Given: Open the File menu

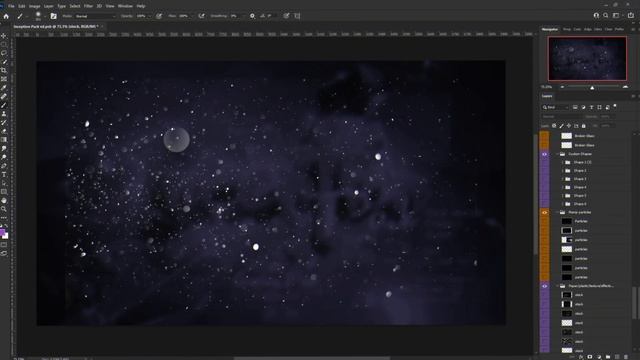Looking at the screenshot, I should point(11,6).
